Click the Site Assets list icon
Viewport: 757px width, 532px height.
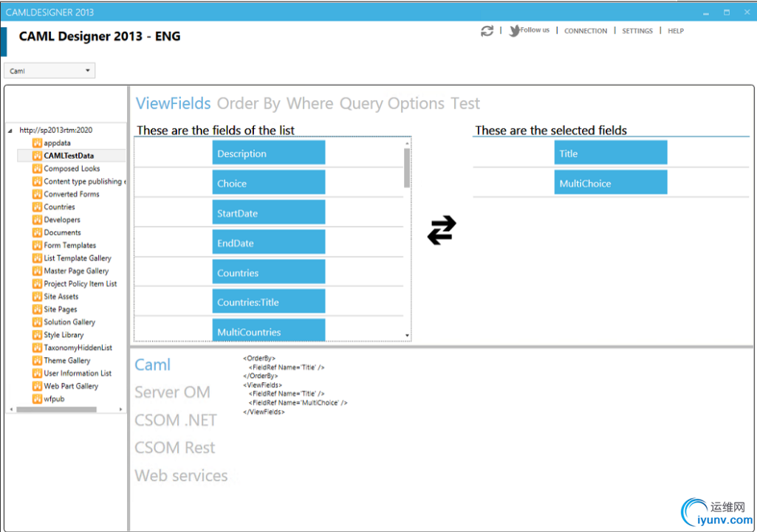pos(37,296)
